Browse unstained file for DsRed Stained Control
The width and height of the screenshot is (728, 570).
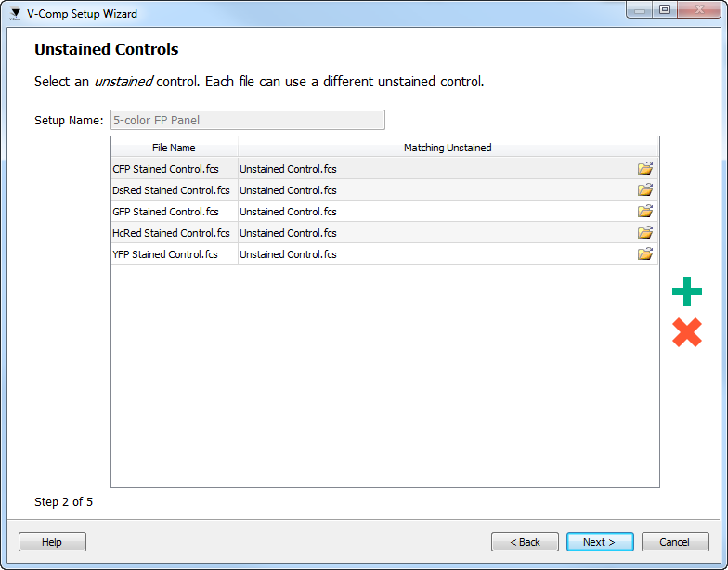[645, 189]
